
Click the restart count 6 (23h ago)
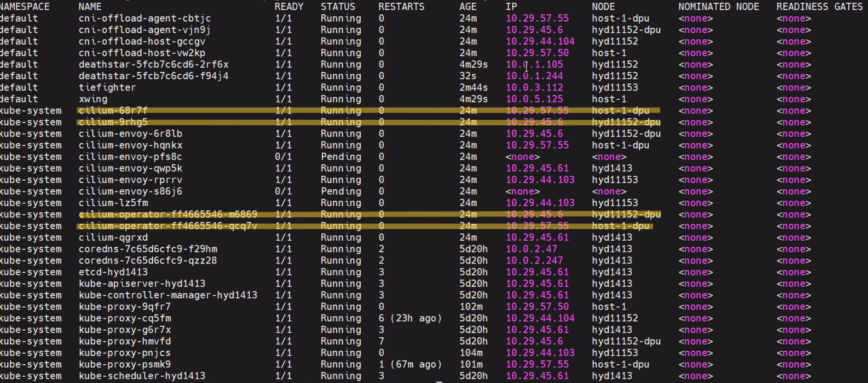point(410,318)
